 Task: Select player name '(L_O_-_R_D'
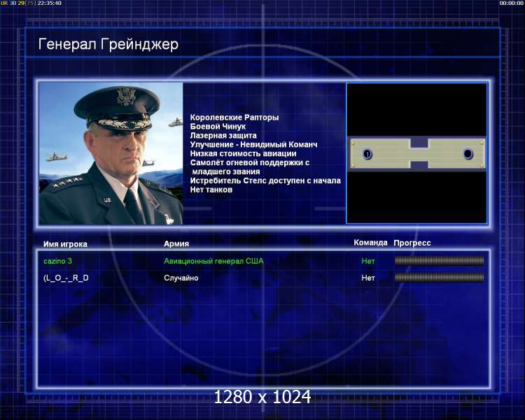coord(66,278)
